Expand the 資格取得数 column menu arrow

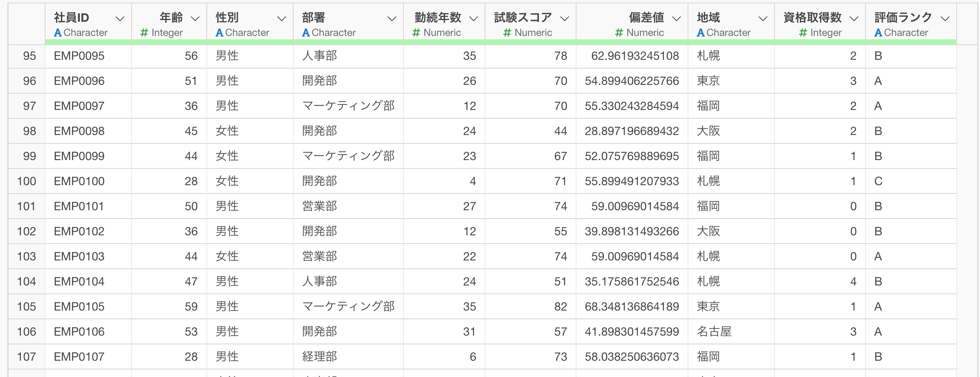[x=854, y=18]
